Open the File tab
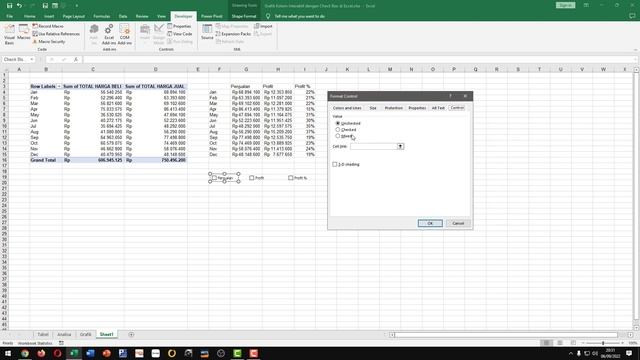The width and height of the screenshot is (640, 360). (x=9, y=16)
